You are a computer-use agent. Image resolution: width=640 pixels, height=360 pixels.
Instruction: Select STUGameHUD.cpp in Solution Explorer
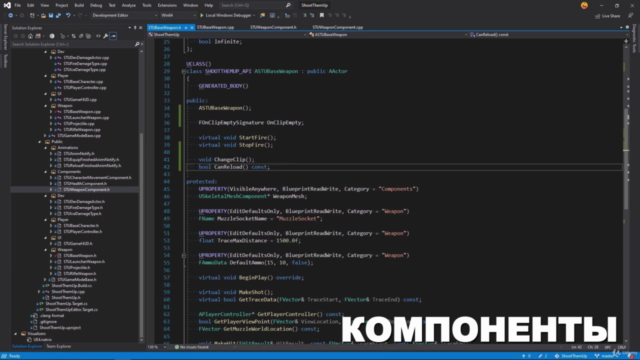(80, 100)
